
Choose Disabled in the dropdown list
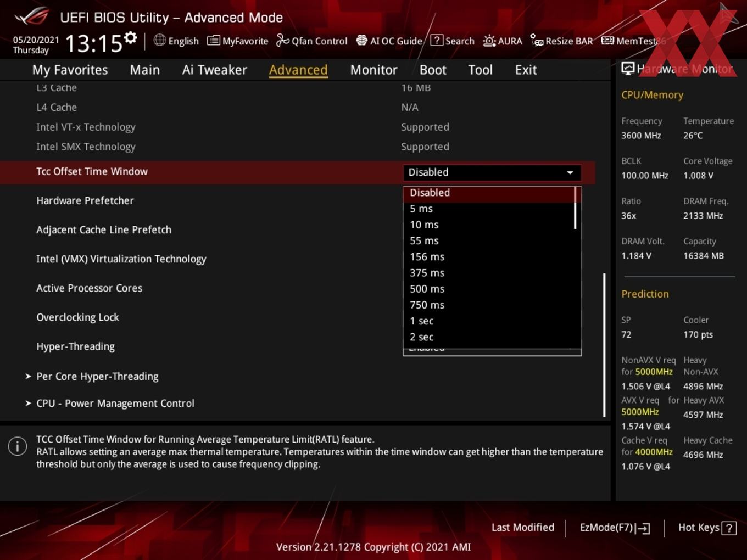tap(489, 193)
